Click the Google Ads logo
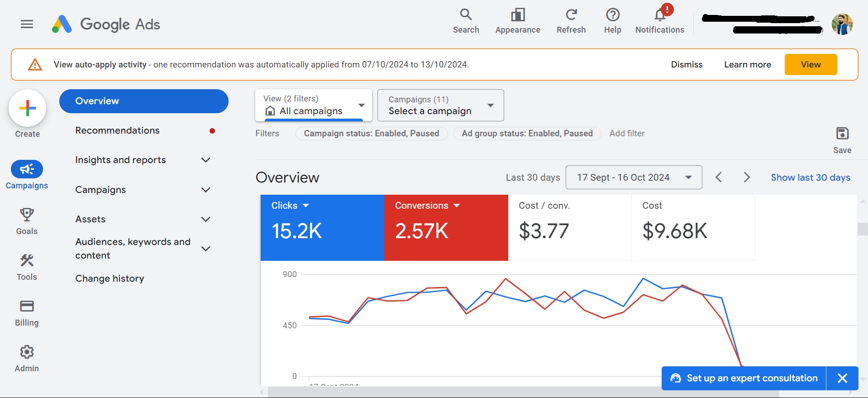The width and height of the screenshot is (868, 398). [106, 24]
